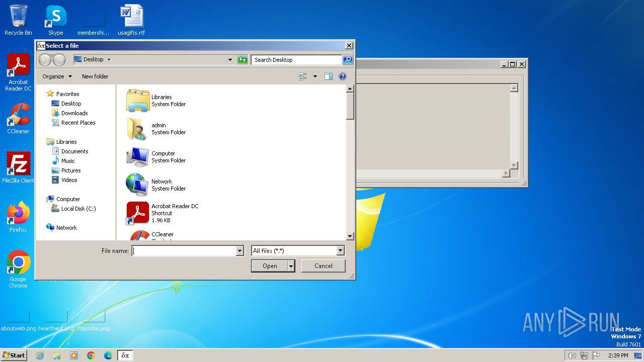Open the views options dropdown arrow
The image size is (644, 362).
pos(315,76)
